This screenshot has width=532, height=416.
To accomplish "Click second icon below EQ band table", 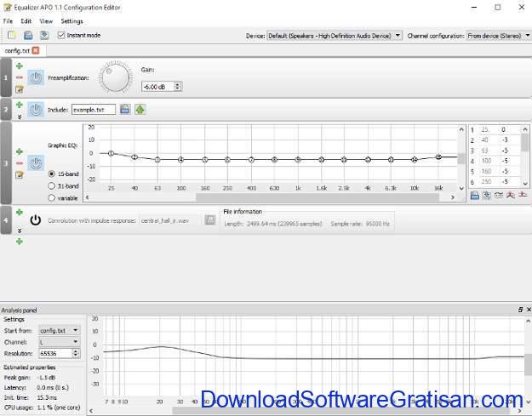I will [x=487, y=195].
